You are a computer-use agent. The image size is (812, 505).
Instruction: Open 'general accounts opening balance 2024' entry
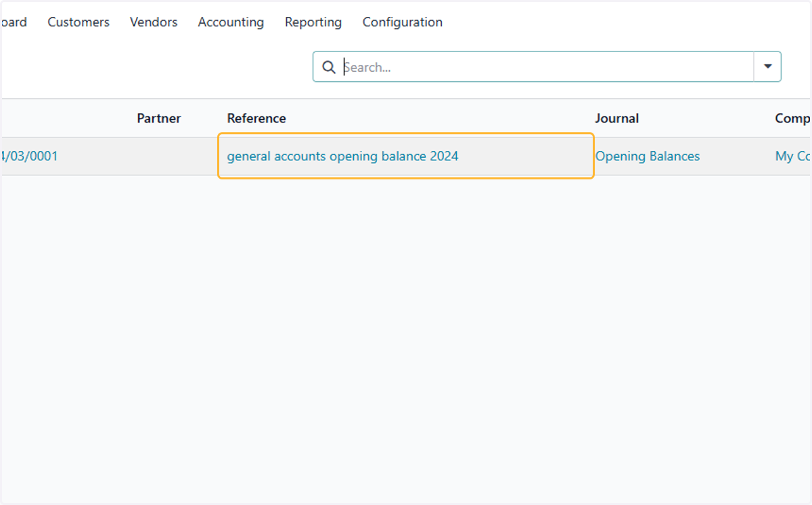pyautogui.click(x=342, y=156)
